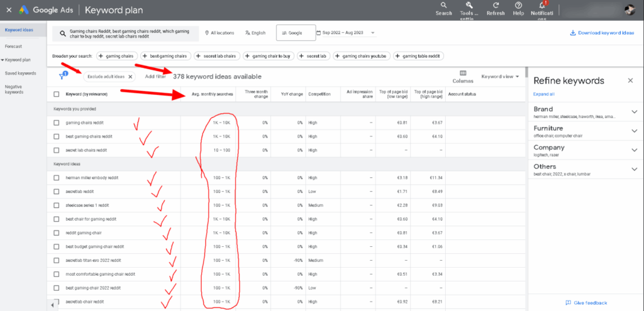The height and width of the screenshot is (311, 644).
Task: Check the 'secretlab reddit' checkbox
Action: coord(56,192)
